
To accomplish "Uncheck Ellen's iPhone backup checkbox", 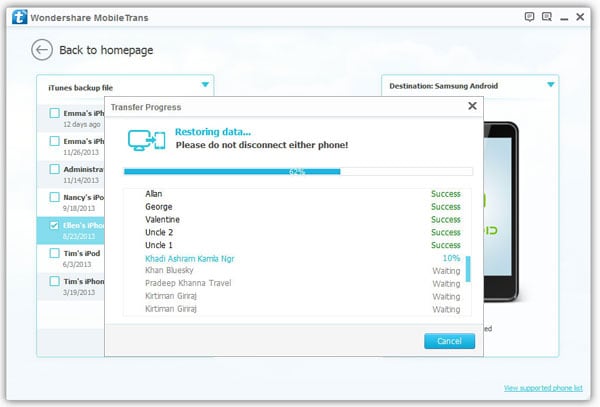I will 55,225.
